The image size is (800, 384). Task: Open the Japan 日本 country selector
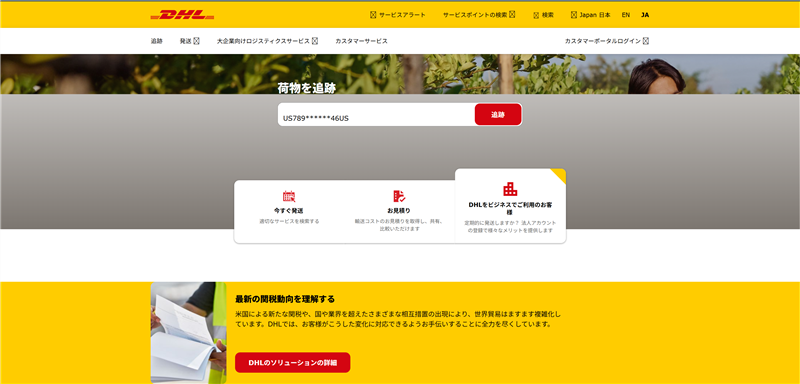[x=595, y=15]
